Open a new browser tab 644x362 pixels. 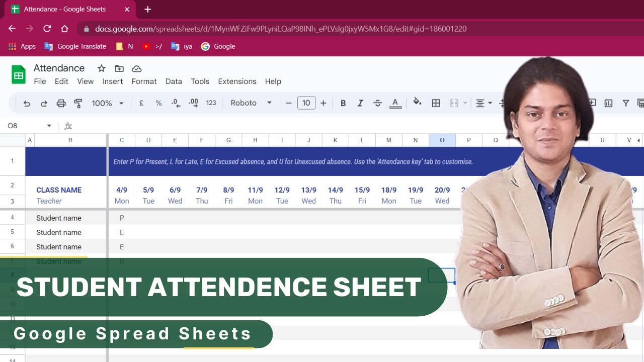click(x=147, y=9)
